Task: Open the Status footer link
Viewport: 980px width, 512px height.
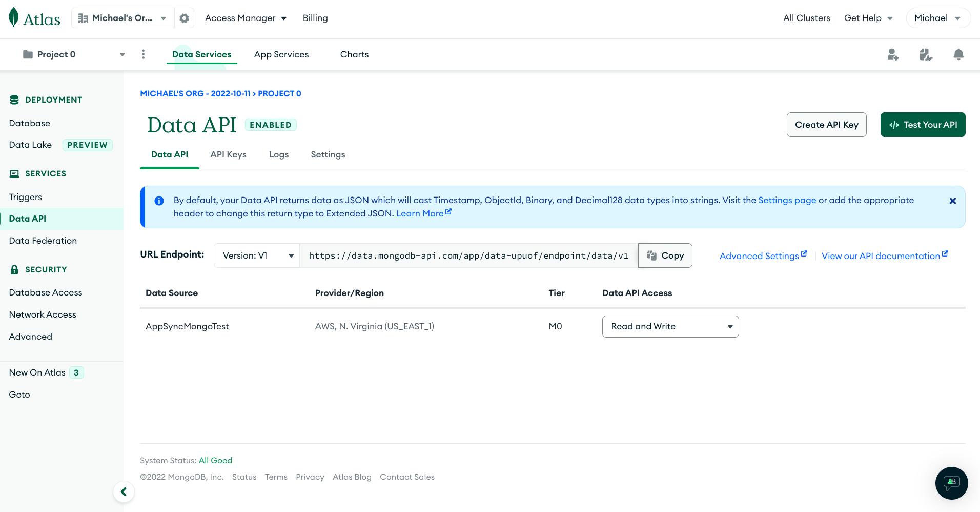Action: pos(244,477)
